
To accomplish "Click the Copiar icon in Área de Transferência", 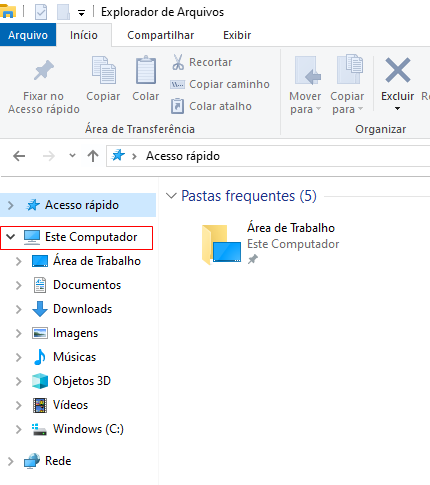I will [x=104, y=70].
